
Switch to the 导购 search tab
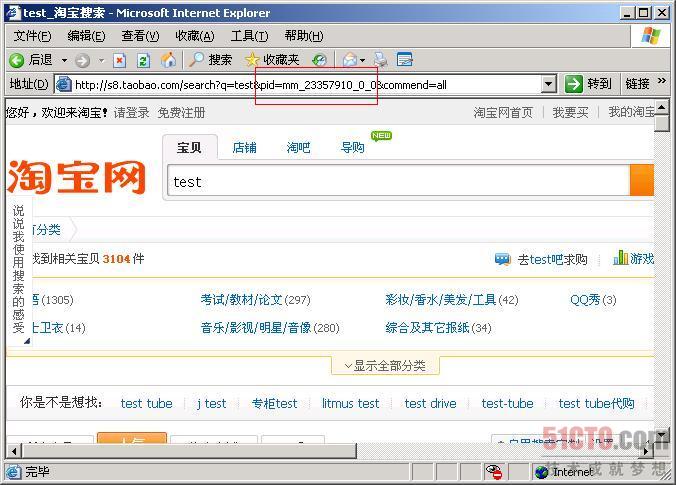point(352,148)
